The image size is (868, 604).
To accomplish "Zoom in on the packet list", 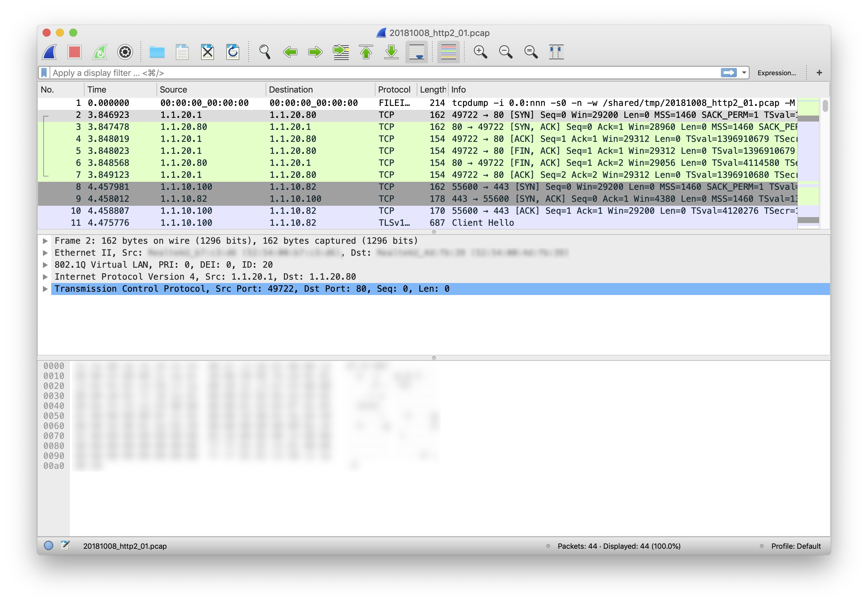I will [x=480, y=52].
